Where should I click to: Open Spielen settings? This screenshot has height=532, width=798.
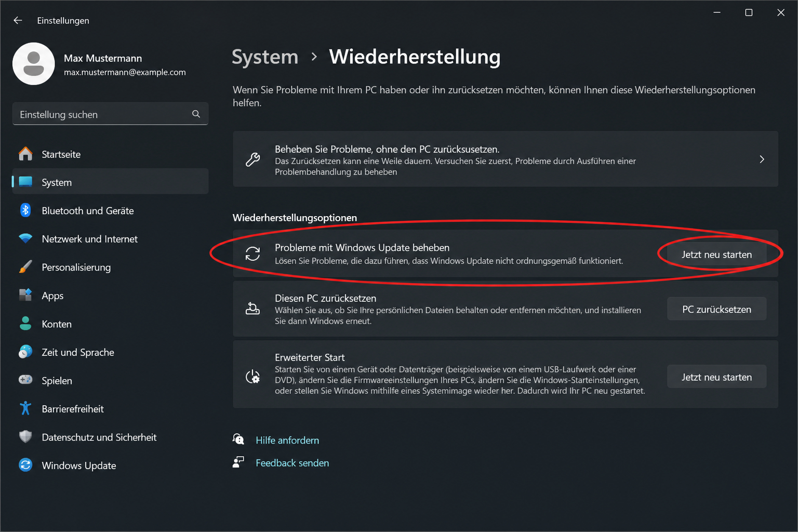click(110, 381)
